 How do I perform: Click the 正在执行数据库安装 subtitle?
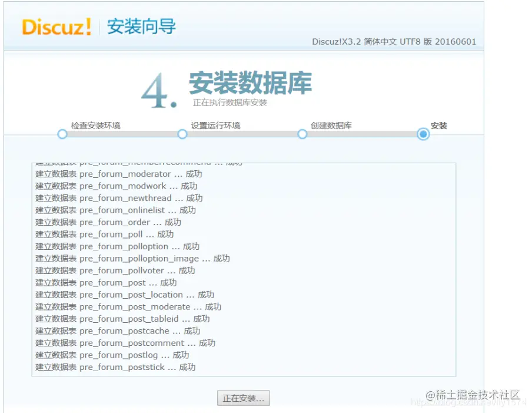click(230, 103)
